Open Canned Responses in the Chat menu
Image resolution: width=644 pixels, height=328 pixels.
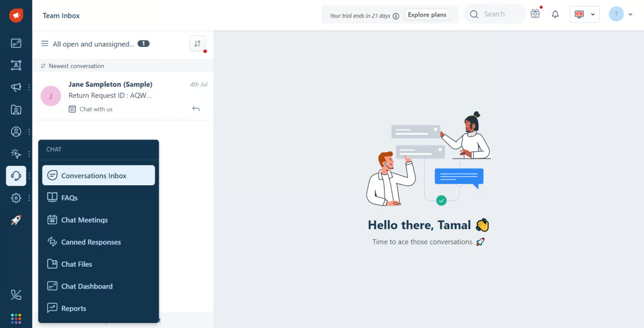point(91,242)
